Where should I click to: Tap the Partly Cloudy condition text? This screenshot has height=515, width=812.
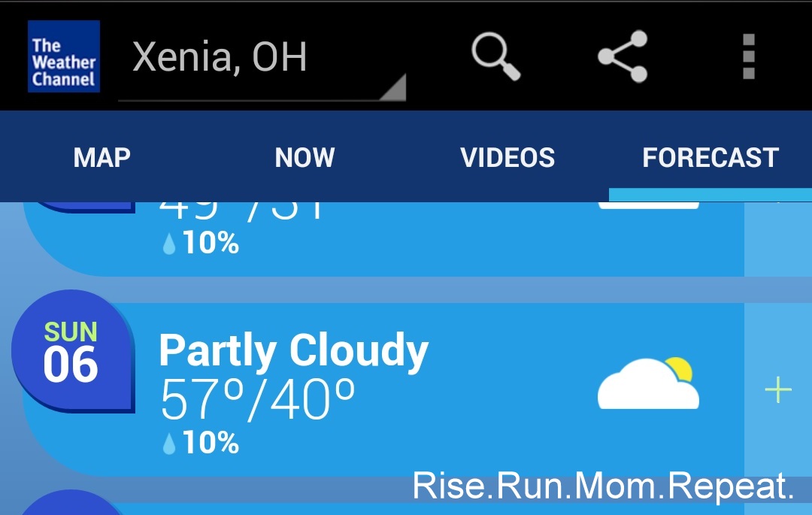tap(293, 350)
